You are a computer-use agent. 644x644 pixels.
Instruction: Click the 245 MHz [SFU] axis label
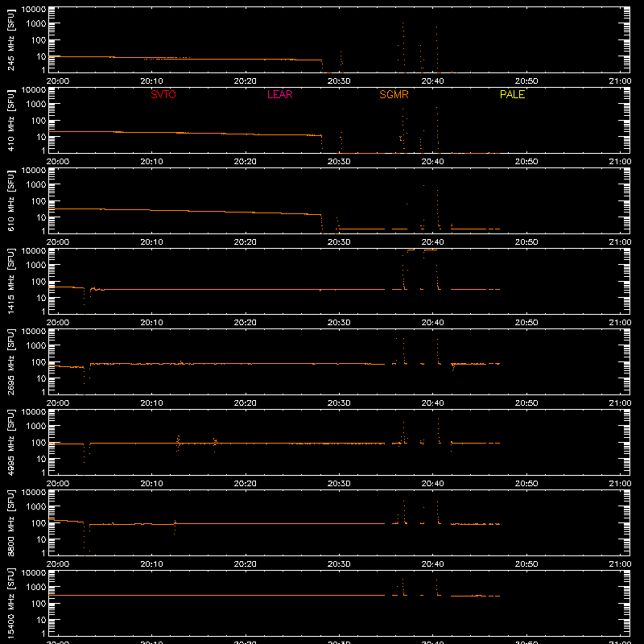tap(11, 40)
